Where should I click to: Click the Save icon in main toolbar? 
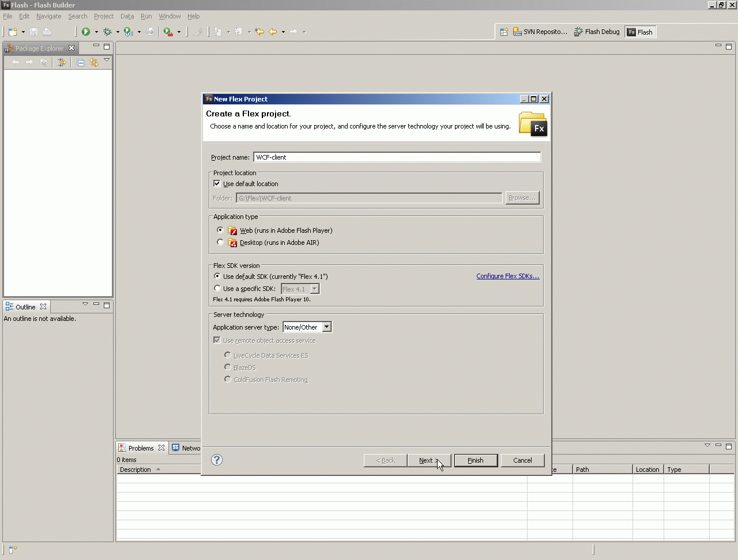point(33,32)
